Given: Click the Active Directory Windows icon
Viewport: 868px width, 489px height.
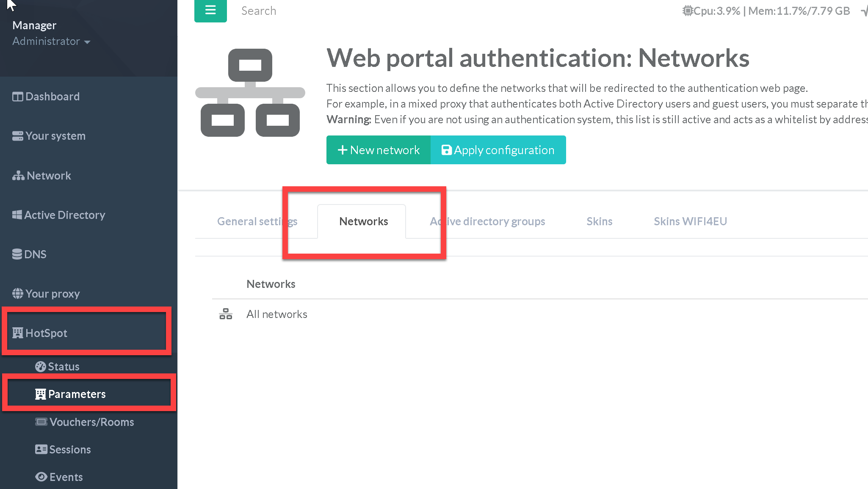Looking at the screenshot, I should [x=17, y=215].
